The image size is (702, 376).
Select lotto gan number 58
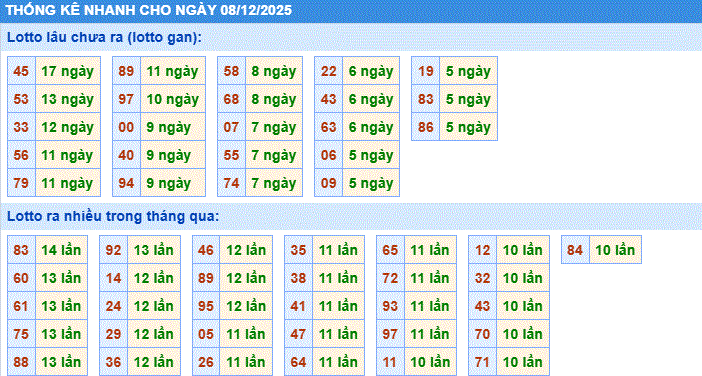tap(231, 71)
